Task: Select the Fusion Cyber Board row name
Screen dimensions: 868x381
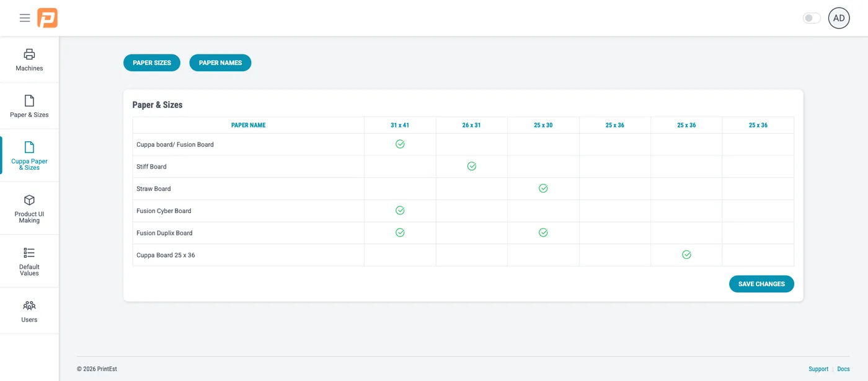Action: pos(164,211)
